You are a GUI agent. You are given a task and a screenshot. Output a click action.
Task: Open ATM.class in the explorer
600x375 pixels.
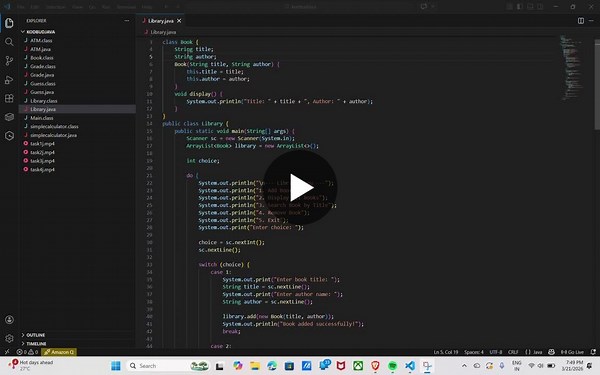41,40
